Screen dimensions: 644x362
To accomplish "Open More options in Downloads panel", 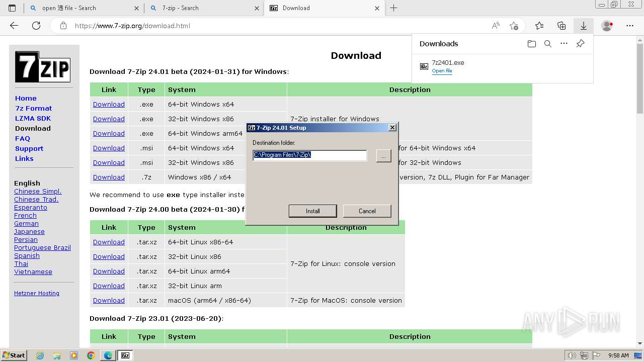I will tap(564, 44).
